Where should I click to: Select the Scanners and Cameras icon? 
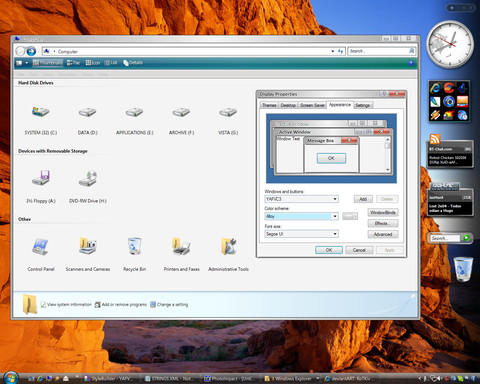(x=88, y=246)
